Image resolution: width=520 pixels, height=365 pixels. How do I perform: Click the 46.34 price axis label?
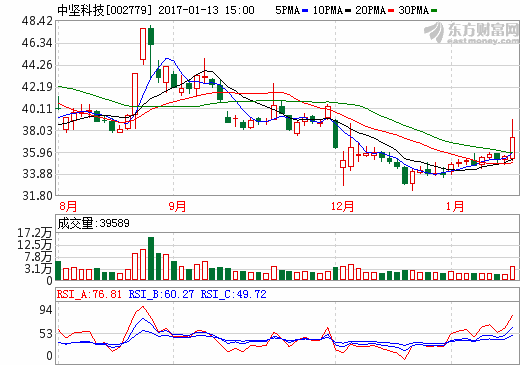pyautogui.click(x=37, y=43)
